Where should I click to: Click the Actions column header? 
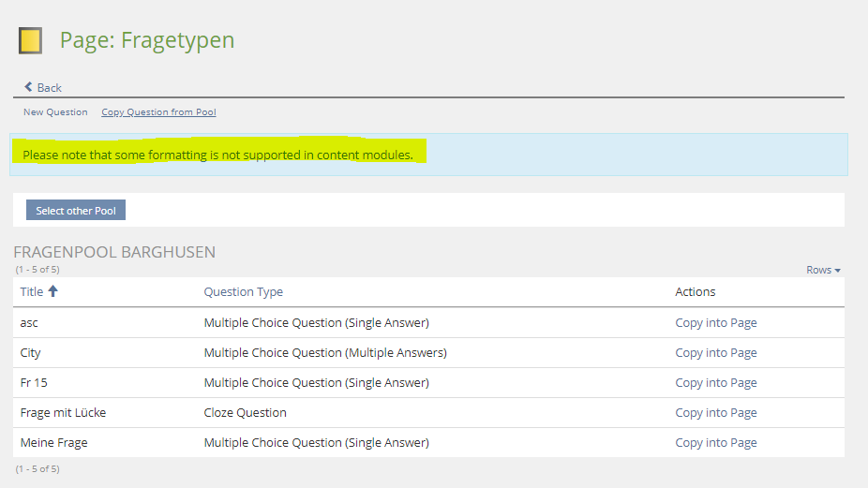695,292
